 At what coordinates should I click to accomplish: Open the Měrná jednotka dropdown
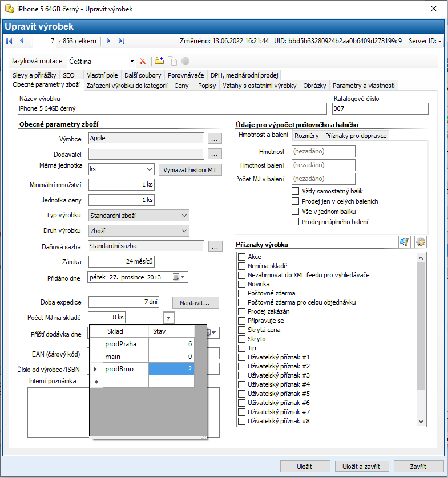coord(150,169)
